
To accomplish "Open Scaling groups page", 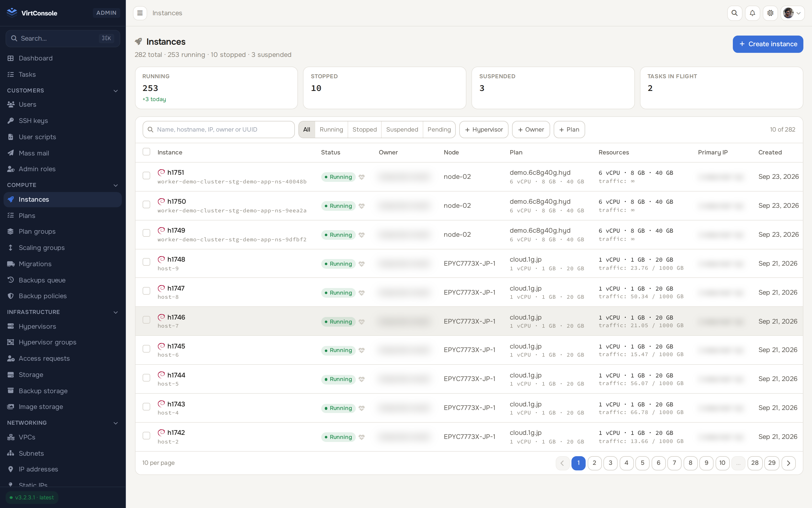I will [63, 248].
